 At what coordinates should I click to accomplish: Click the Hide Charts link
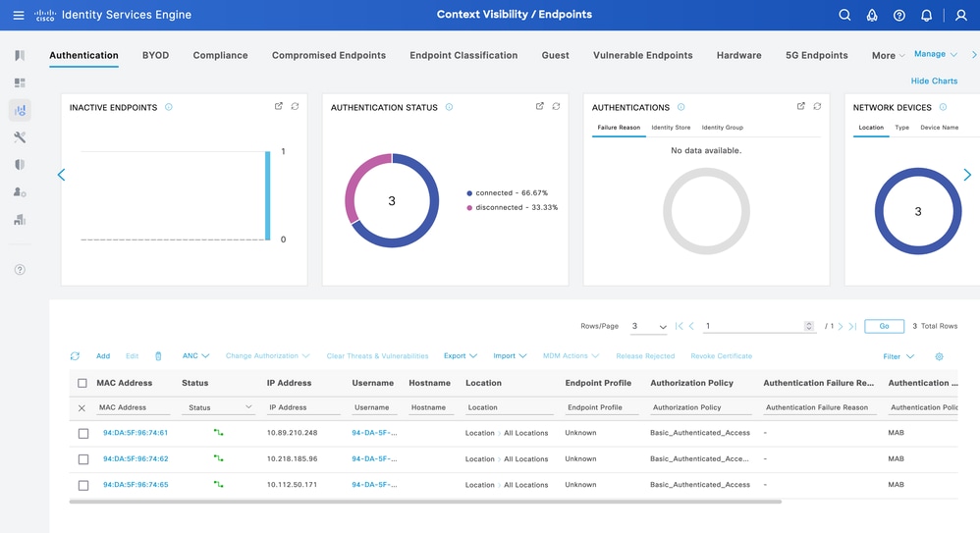pyautogui.click(x=934, y=81)
